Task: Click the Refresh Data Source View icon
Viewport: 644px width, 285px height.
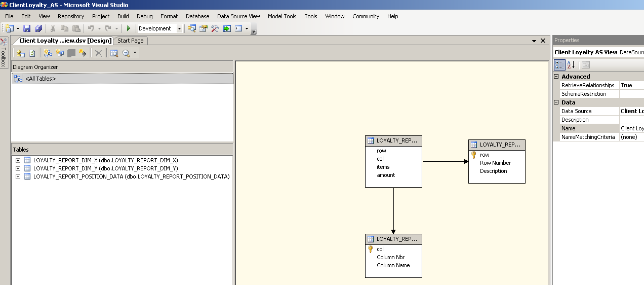Action: (x=32, y=53)
